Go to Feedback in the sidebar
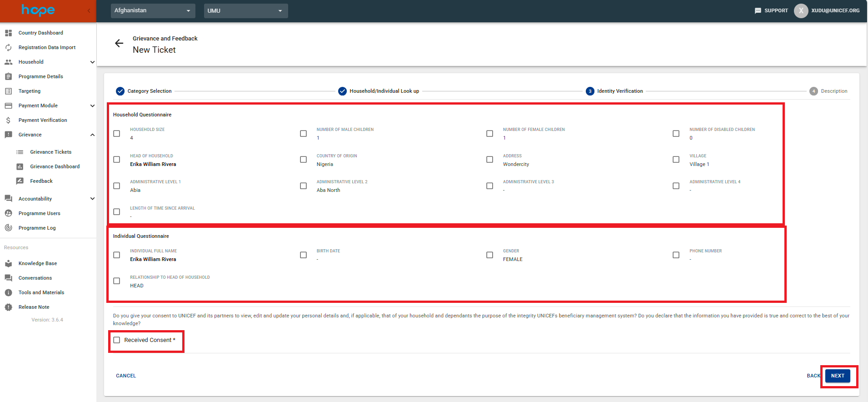 [x=41, y=181]
